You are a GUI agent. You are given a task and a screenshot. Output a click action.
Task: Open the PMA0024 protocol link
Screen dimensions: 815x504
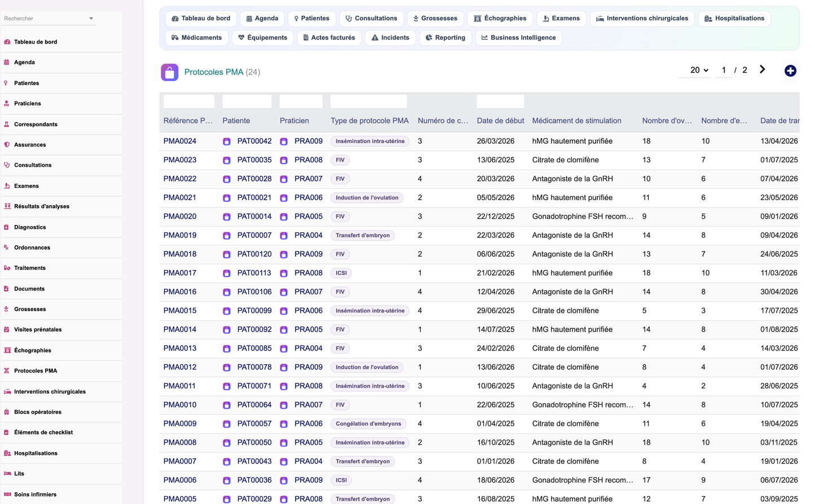180,141
